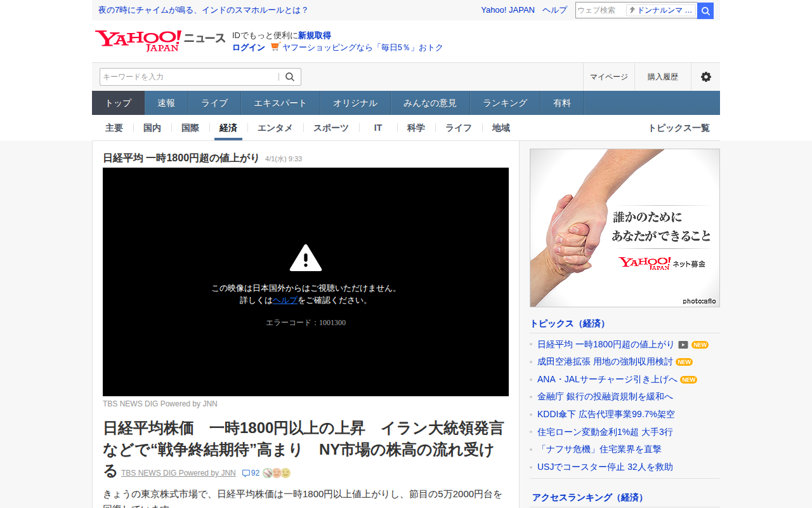The width and height of the screenshot is (812, 508).
Task: Open the オリジナル tab
Action: [x=355, y=103]
